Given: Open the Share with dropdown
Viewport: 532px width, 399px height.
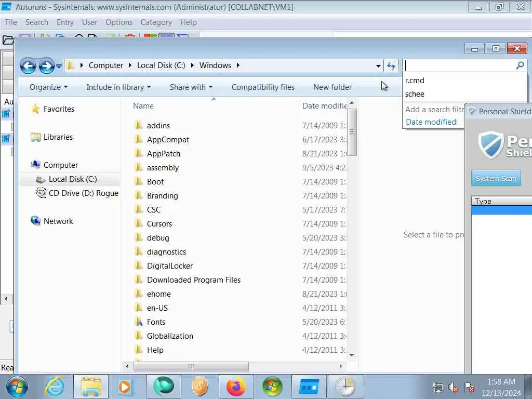Looking at the screenshot, I should 191,87.
